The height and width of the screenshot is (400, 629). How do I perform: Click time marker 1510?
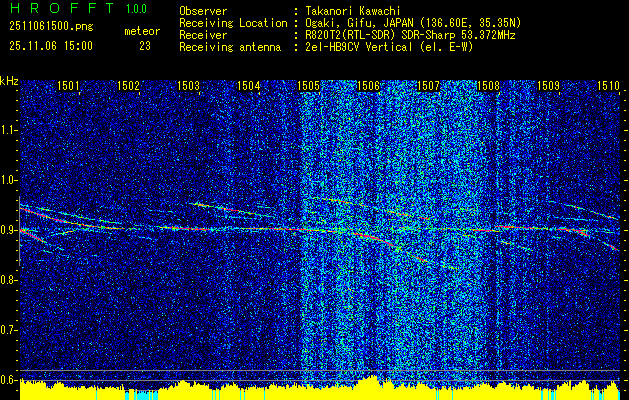pyautogui.click(x=608, y=85)
